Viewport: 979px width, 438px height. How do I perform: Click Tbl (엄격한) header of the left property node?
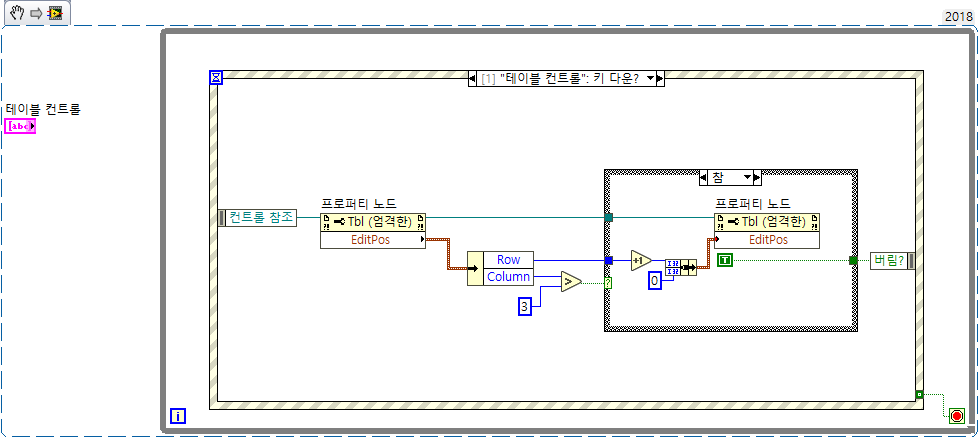point(373,221)
